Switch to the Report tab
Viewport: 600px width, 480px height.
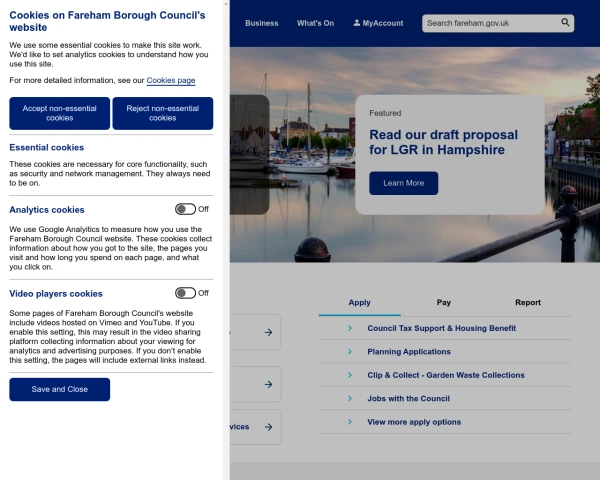pyautogui.click(x=528, y=302)
